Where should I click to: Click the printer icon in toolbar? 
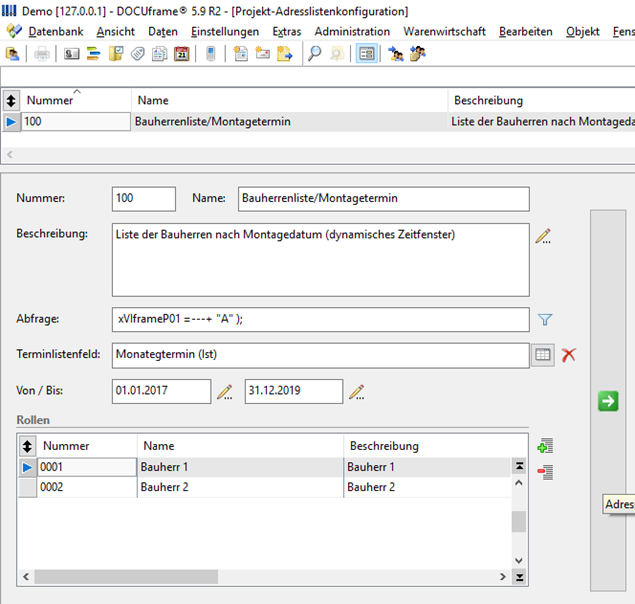[41, 54]
